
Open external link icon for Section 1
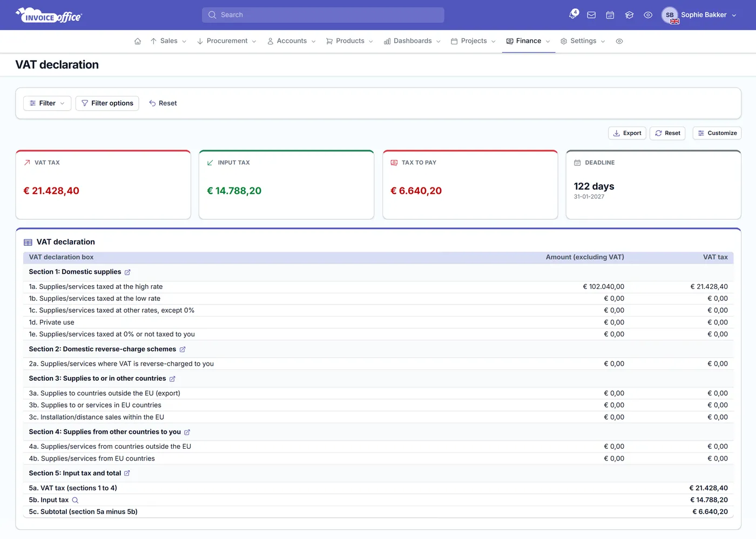point(127,272)
